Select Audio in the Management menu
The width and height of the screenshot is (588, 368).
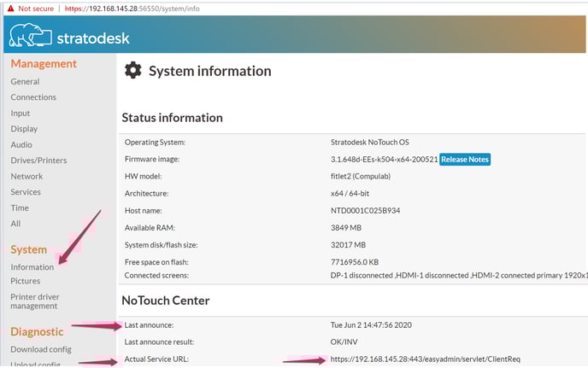pyautogui.click(x=21, y=144)
